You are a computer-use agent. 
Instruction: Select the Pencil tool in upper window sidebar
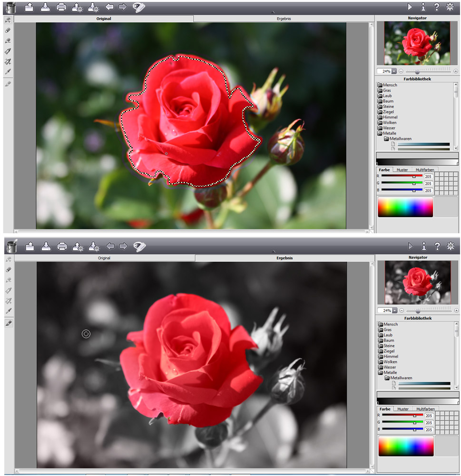pos(8,20)
